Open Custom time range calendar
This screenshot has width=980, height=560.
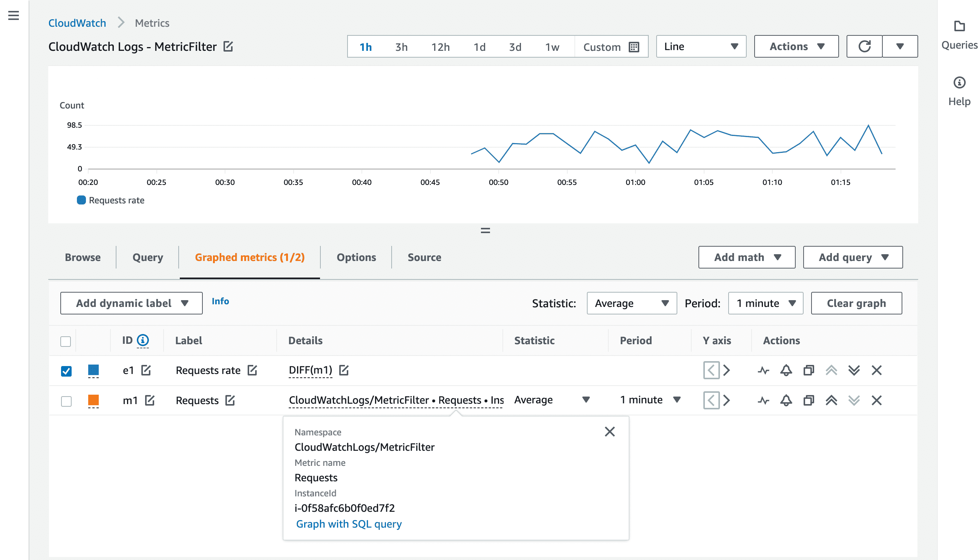coord(611,47)
